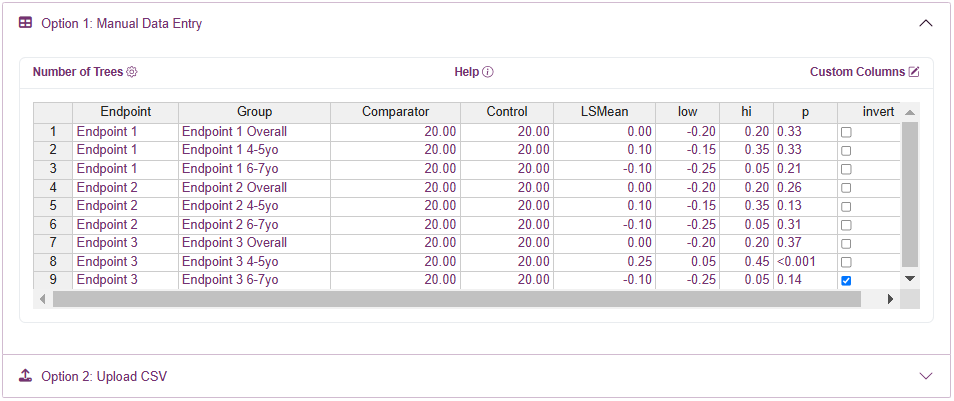The height and width of the screenshot is (401, 954).
Task: Click p value 0.31 cell
Action: 806,225
